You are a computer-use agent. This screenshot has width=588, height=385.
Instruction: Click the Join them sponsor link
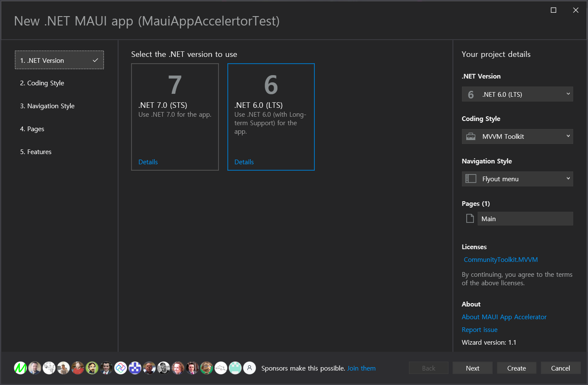361,368
